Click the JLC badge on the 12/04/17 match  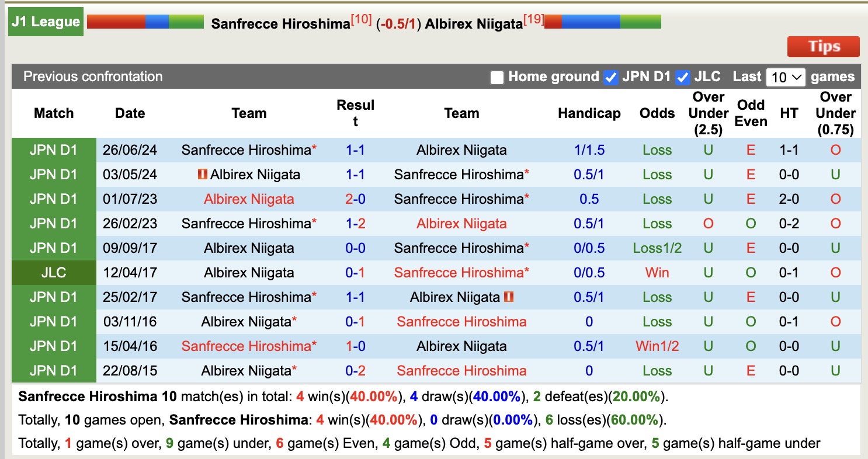click(x=54, y=273)
